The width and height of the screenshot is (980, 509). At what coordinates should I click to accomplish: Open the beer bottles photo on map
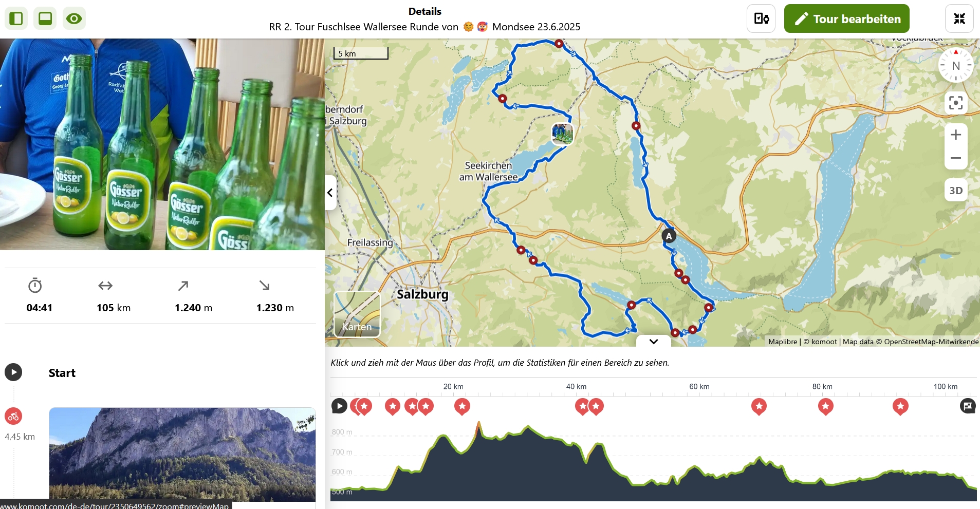click(562, 134)
